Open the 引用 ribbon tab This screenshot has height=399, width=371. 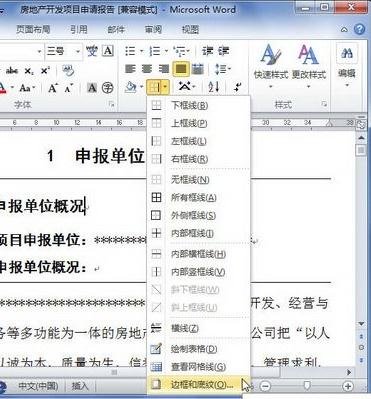click(79, 29)
